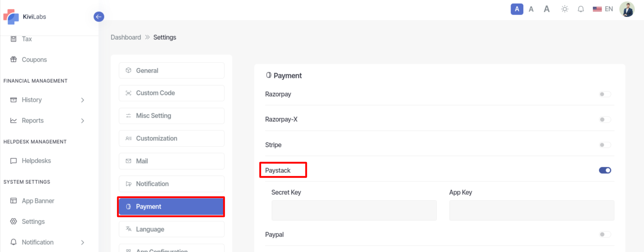Switch to the Mail settings tab
This screenshot has height=252, width=644.
(172, 161)
